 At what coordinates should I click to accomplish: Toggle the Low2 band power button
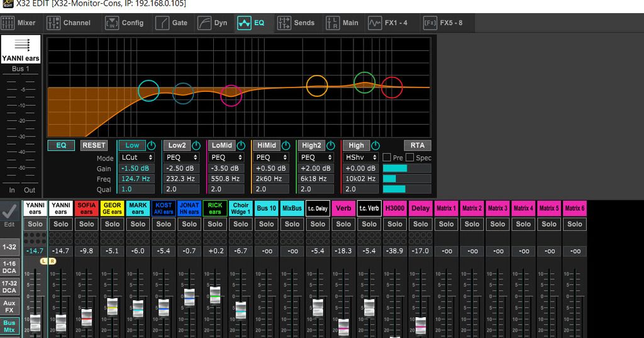196,145
